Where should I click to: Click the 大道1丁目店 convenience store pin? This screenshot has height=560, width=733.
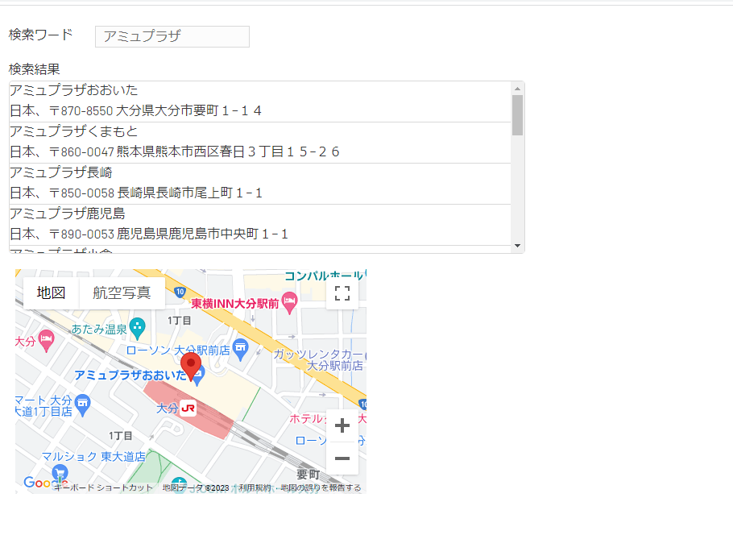tap(83, 405)
